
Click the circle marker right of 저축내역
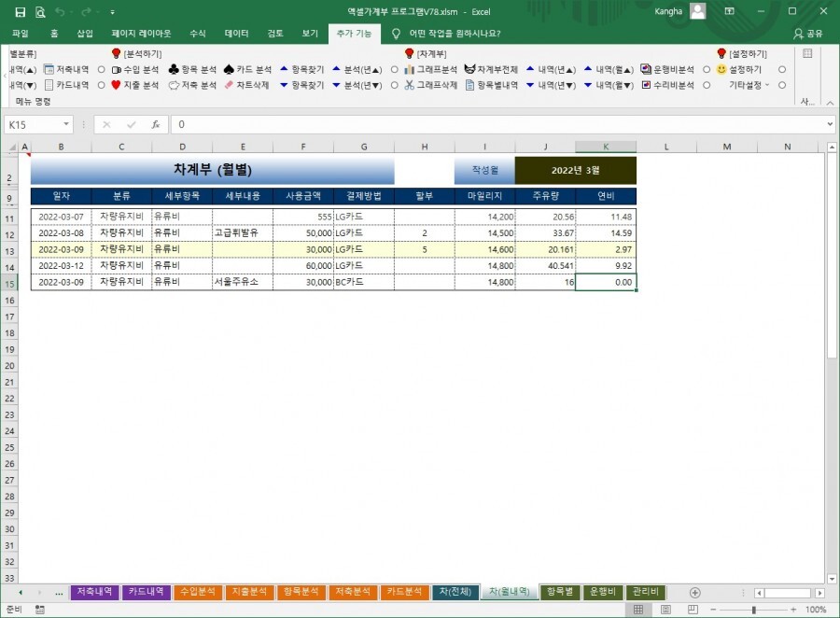[101, 70]
